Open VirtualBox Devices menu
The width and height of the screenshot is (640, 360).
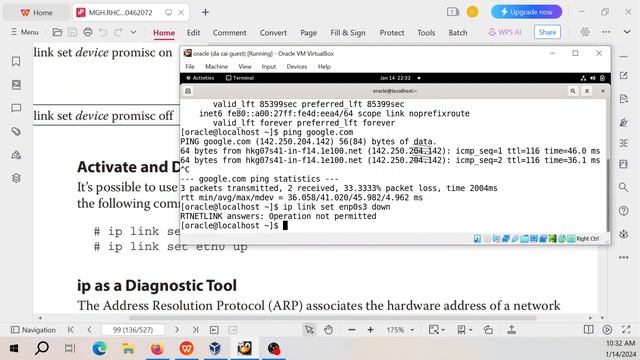[297, 67]
